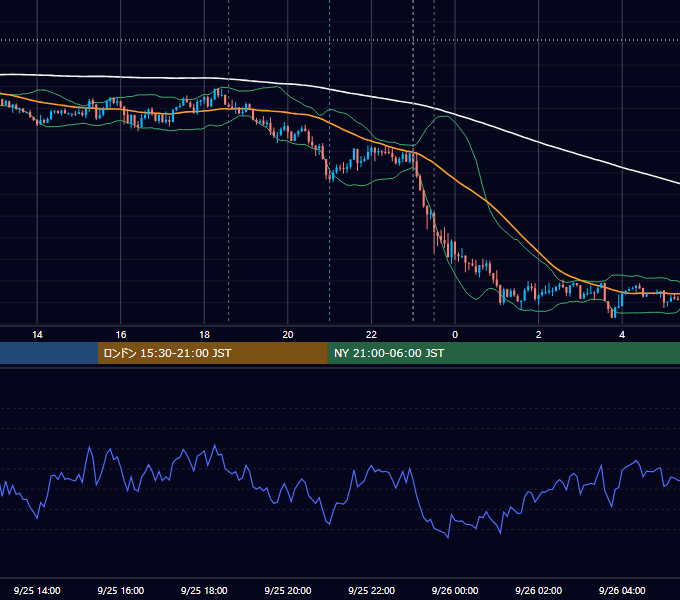Select the 0 hour label on the time axis
This screenshot has height=600, width=680.
pyautogui.click(x=455, y=335)
